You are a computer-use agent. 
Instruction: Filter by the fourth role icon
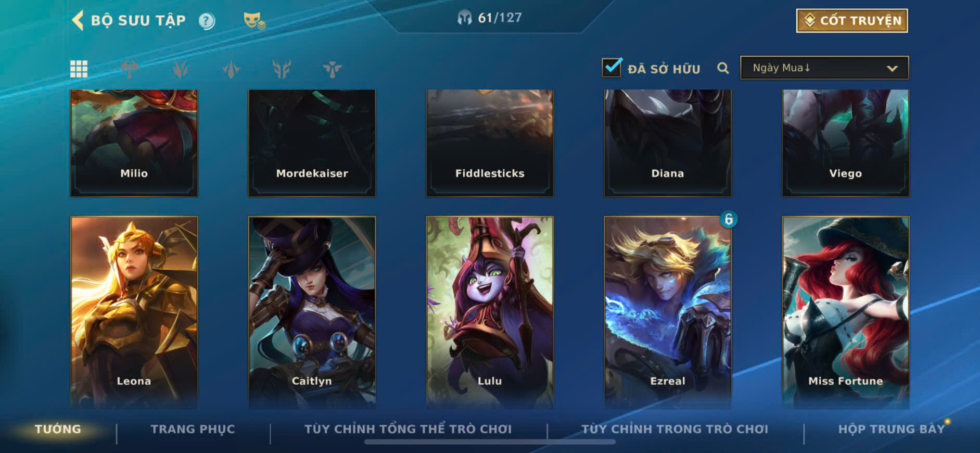[282, 69]
